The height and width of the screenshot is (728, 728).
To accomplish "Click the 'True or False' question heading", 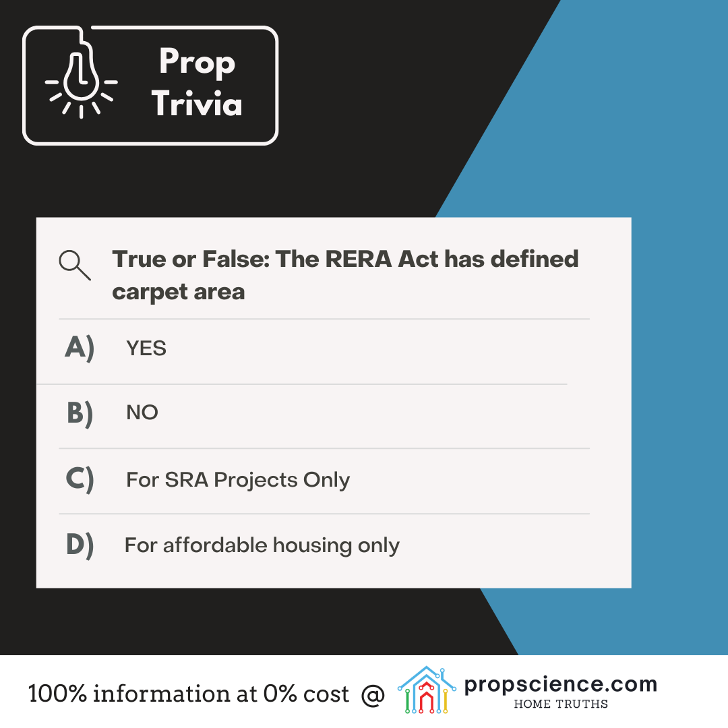I will pos(345,260).
